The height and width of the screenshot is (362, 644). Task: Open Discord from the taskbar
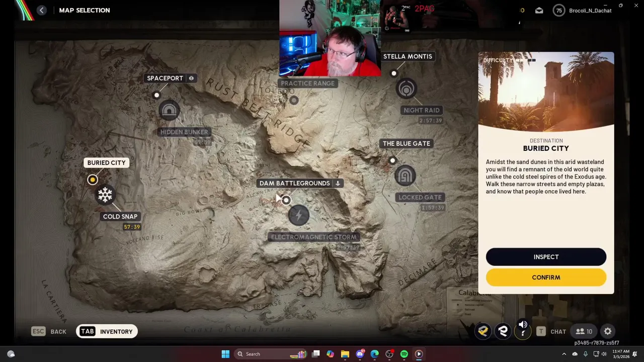(x=360, y=354)
